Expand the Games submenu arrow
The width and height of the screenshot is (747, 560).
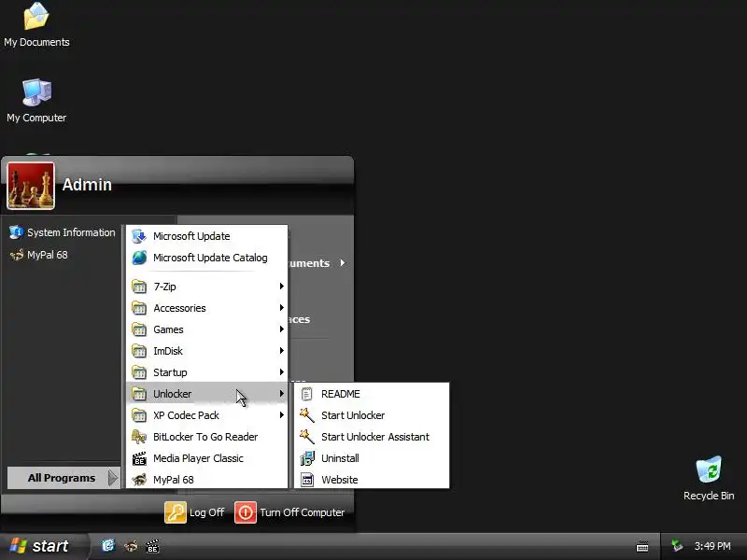pyautogui.click(x=281, y=329)
